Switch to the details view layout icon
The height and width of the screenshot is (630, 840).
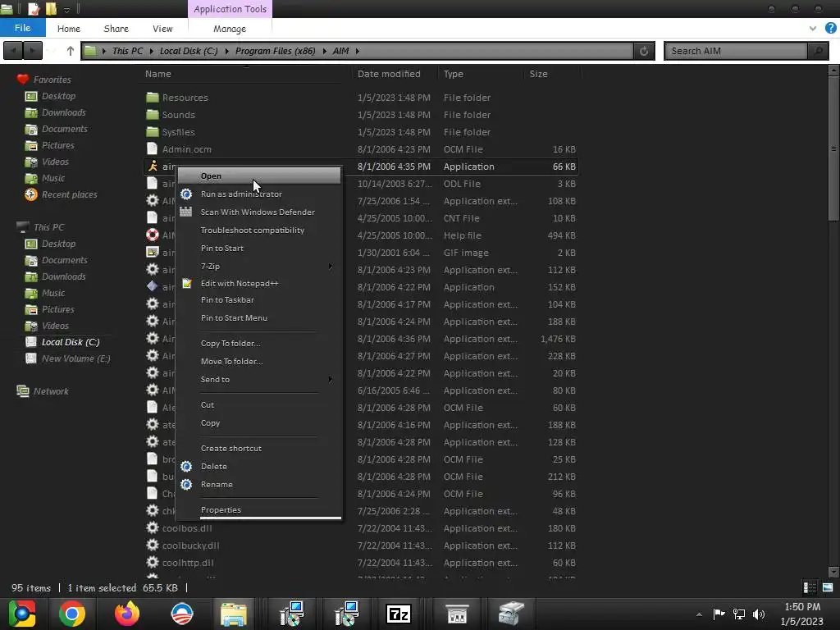(x=810, y=587)
